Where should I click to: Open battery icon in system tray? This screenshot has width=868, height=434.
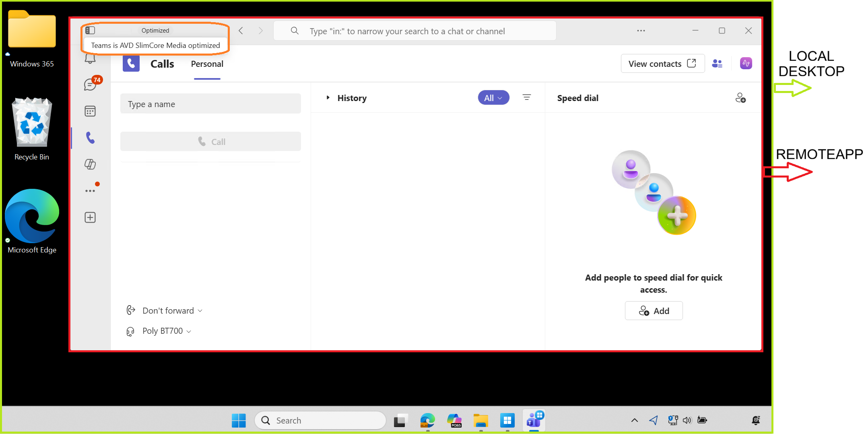click(702, 420)
